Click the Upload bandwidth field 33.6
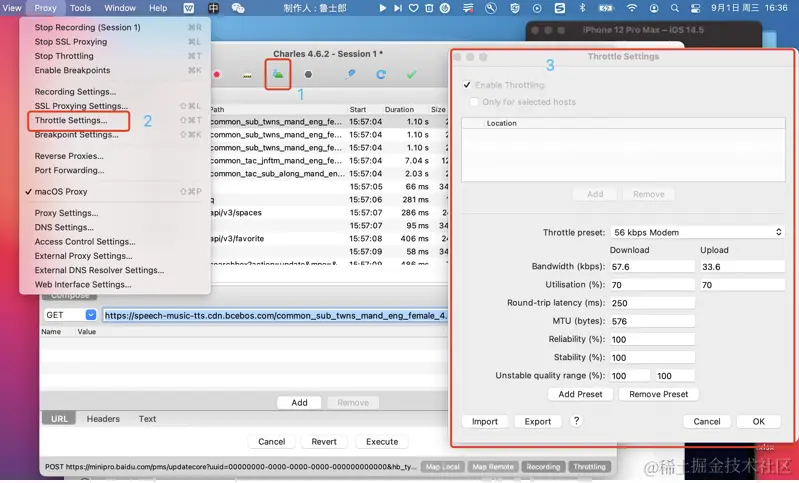The image size is (799, 483). pos(742,266)
